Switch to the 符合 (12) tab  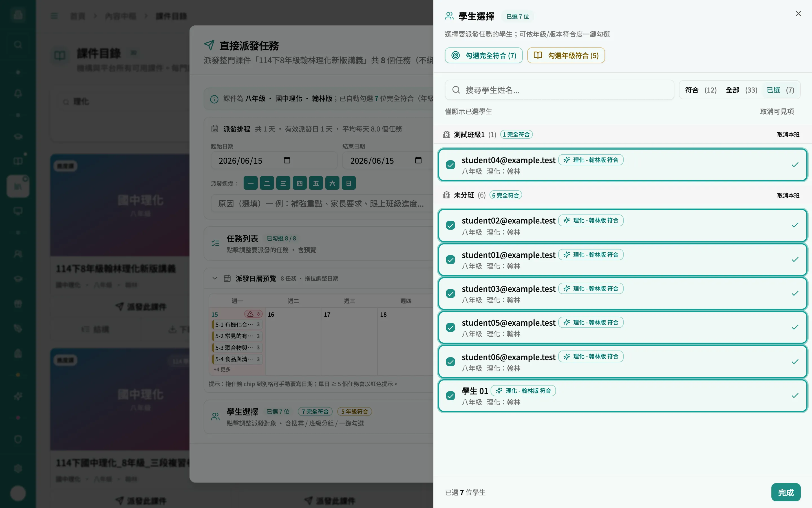(x=700, y=90)
